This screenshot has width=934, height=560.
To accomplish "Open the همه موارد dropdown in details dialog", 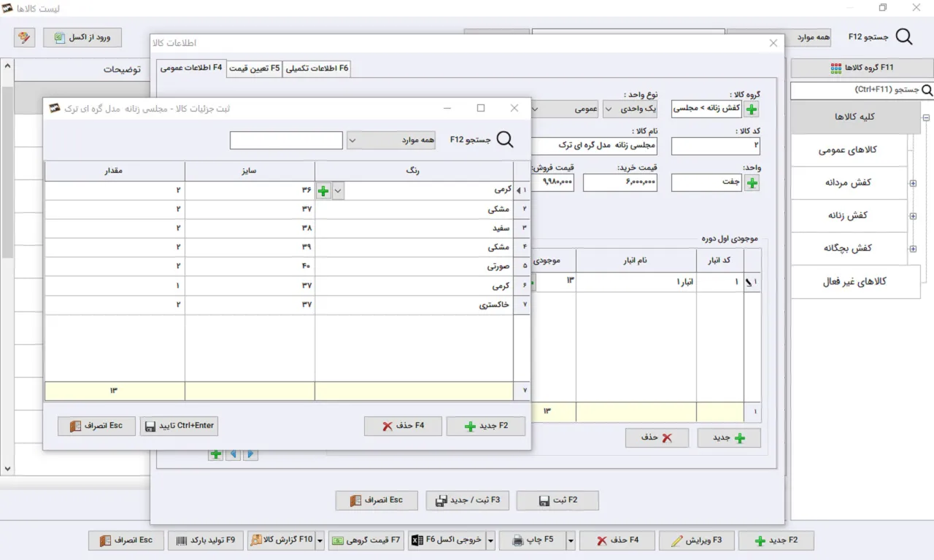I will click(x=391, y=140).
